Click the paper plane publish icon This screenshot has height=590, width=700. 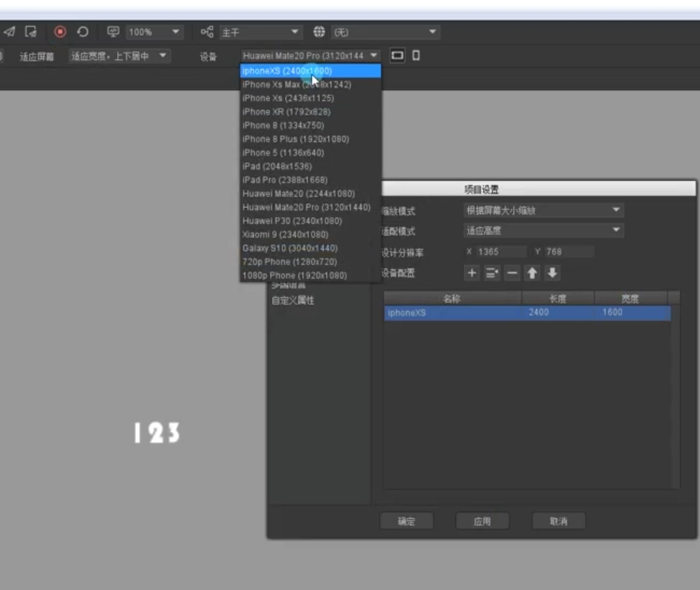pos(9,32)
